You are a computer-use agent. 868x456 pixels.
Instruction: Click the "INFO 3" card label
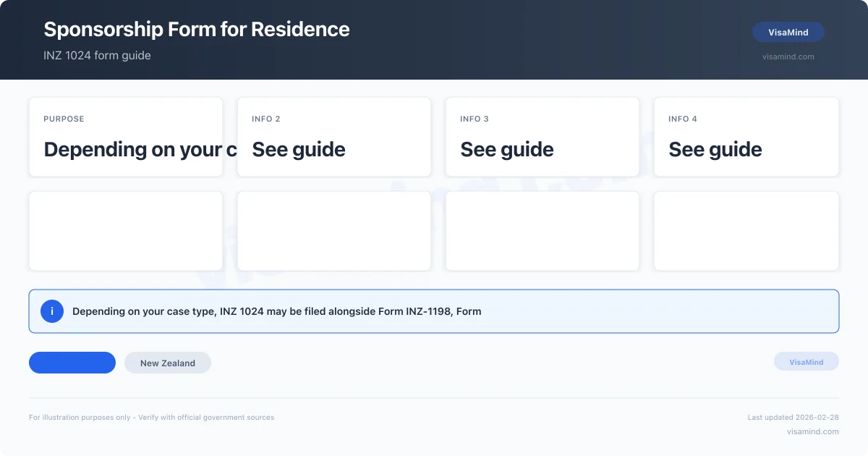tap(475, 119)
